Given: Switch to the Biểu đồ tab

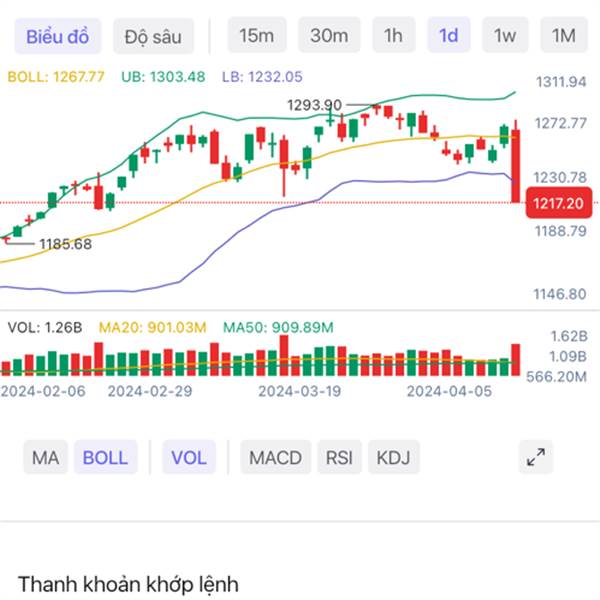Looking at the screenshot, I should click(x=58, y=37).
